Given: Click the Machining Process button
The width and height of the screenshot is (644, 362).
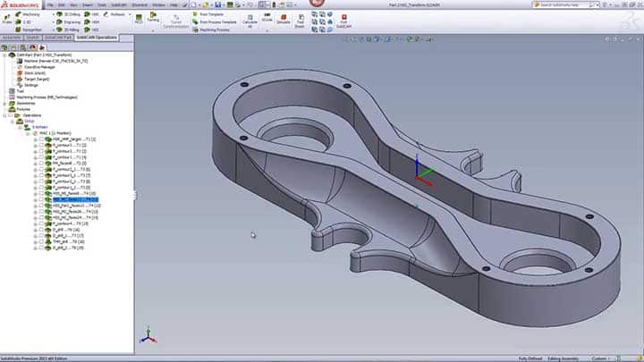Looking at the screenshot, I should [214, 29].
